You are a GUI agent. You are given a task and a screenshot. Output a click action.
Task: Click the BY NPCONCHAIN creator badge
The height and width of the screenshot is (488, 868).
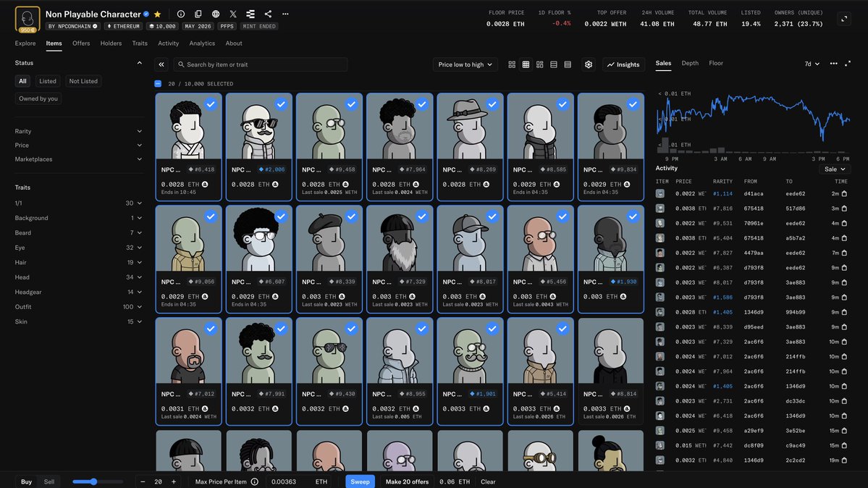click(x=72, y=26)
